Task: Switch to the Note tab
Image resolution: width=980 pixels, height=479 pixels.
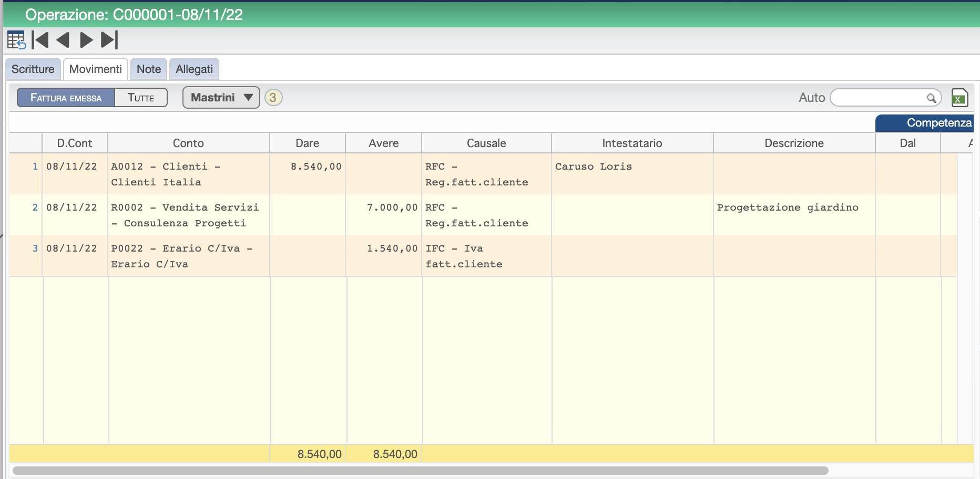Action: (149, 69)
